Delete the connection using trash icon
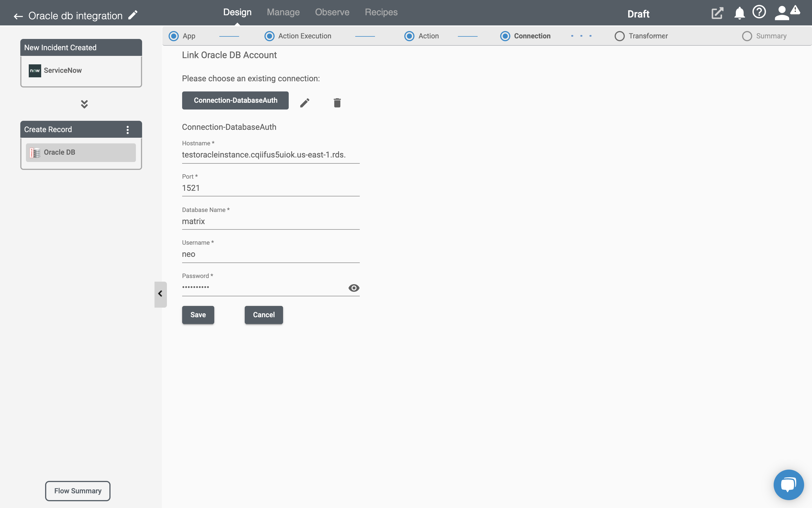 tap(337, 102)
